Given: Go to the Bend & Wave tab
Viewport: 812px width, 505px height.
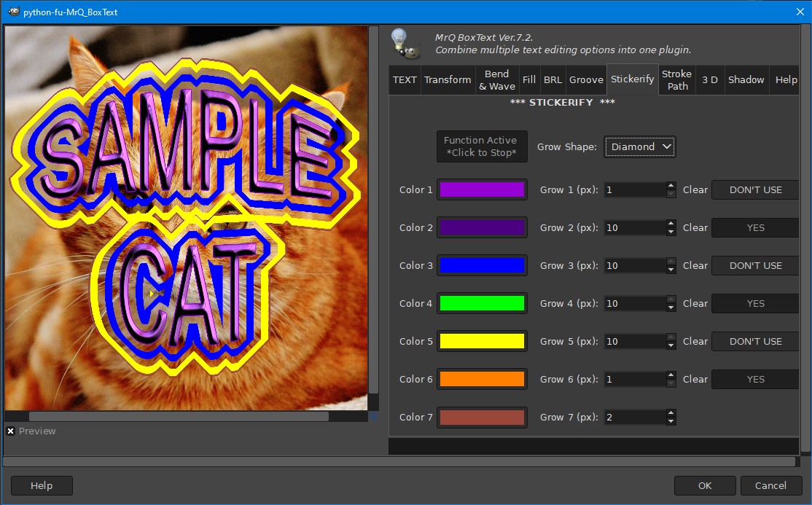Looking at the screenshot, I should (496, 79).
